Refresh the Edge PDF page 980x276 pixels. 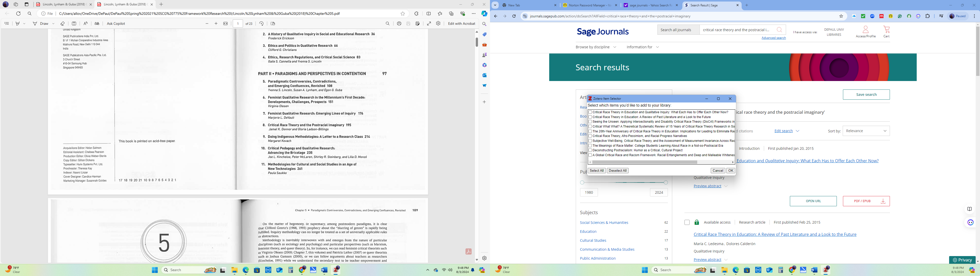click(x=18, y=14)
